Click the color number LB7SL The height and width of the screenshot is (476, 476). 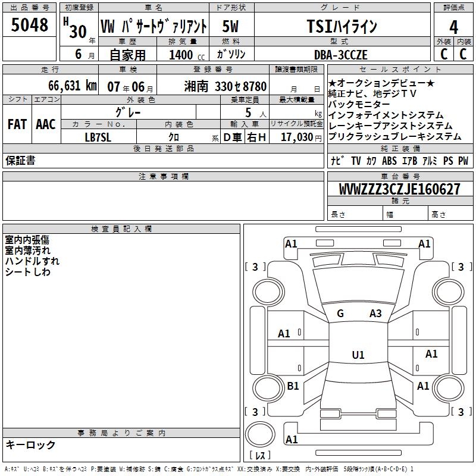point(98,137)
